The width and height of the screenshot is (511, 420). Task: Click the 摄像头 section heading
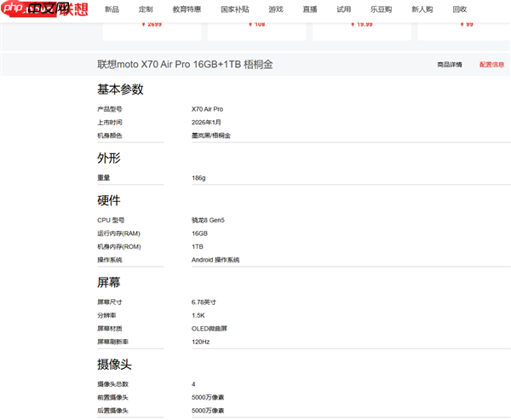click(114, 365)
